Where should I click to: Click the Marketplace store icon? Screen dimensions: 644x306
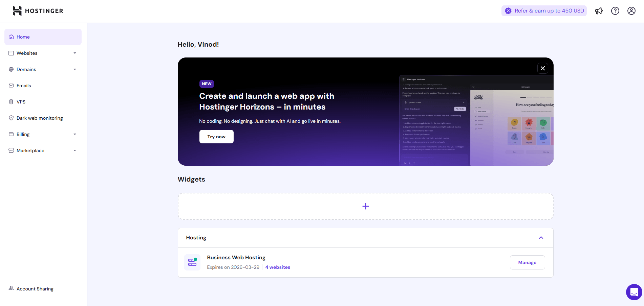click(11, 150)
